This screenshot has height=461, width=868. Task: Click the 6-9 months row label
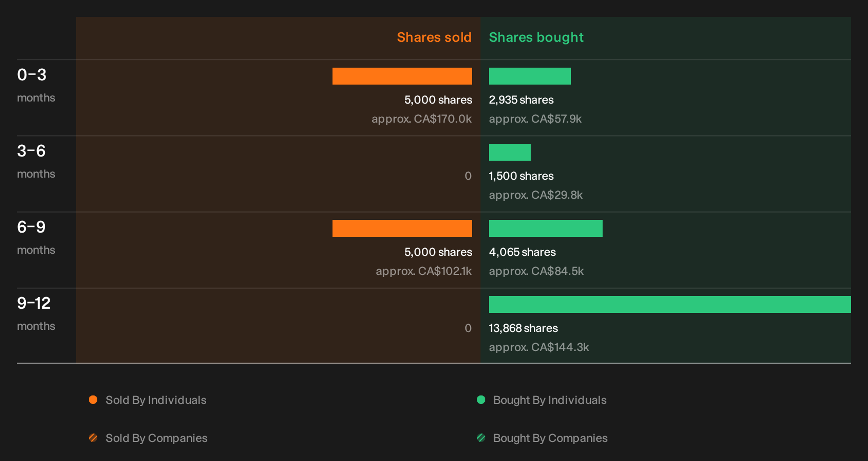[36, 238]
